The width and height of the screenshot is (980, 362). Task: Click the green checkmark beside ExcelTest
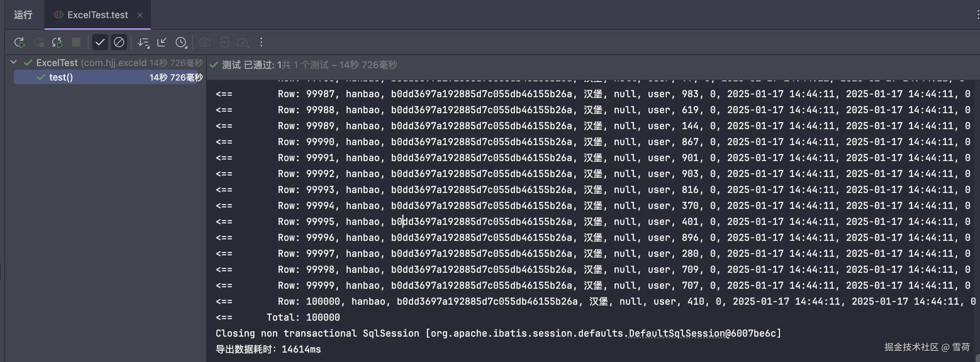pos(28,63)
